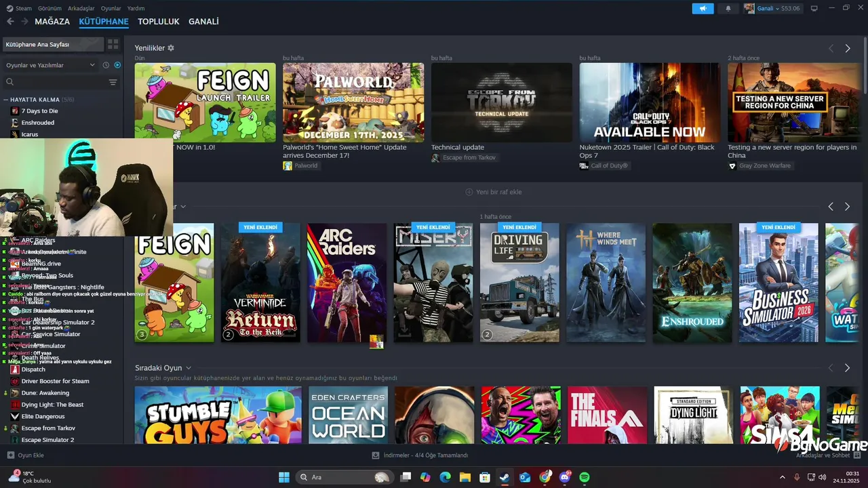Click Yeni bir raf ekle
The width and height of the screenshot is (868, 488).
point(494,192)
